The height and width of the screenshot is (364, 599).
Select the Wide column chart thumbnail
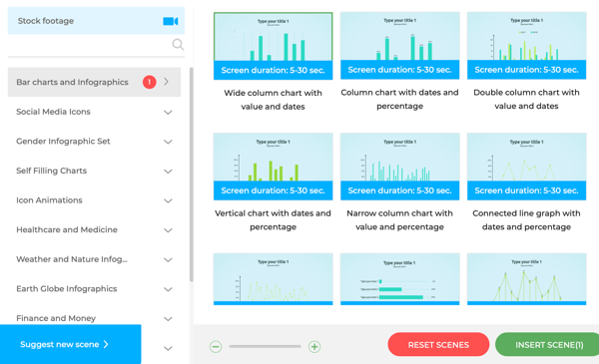pos(273,46)
